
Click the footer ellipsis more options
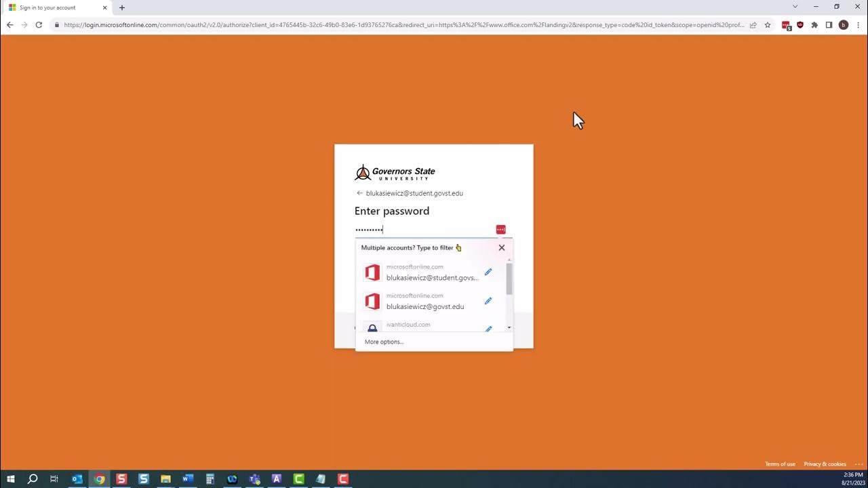coord(859,464)
